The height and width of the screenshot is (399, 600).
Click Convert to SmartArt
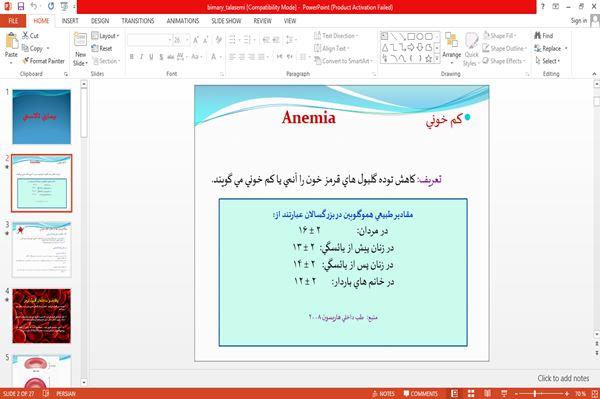[343, 61]
